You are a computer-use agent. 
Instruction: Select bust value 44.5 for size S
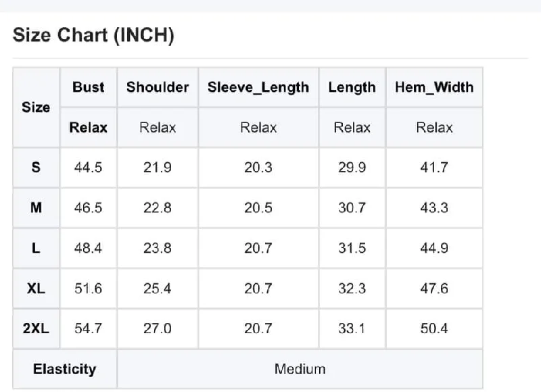coord(89,168)
